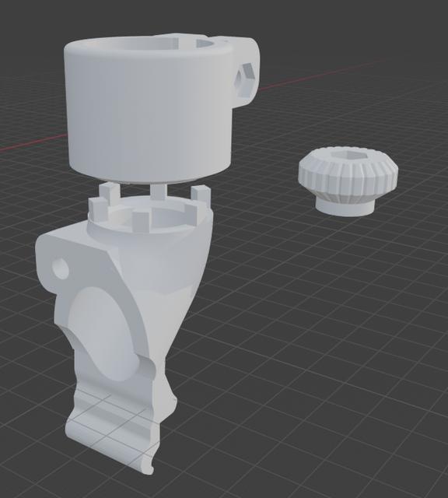This screenshot has width=448, height=498.
Task: Click the hex socket on top of knob
Action: [348, 155]
